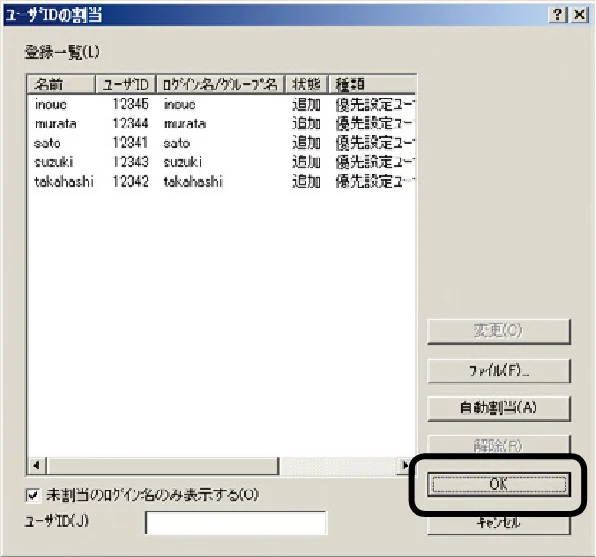Click the horizontal scrollbar left arrow
The width and height of the screenshot is (596, 557).
pos(37,465)
